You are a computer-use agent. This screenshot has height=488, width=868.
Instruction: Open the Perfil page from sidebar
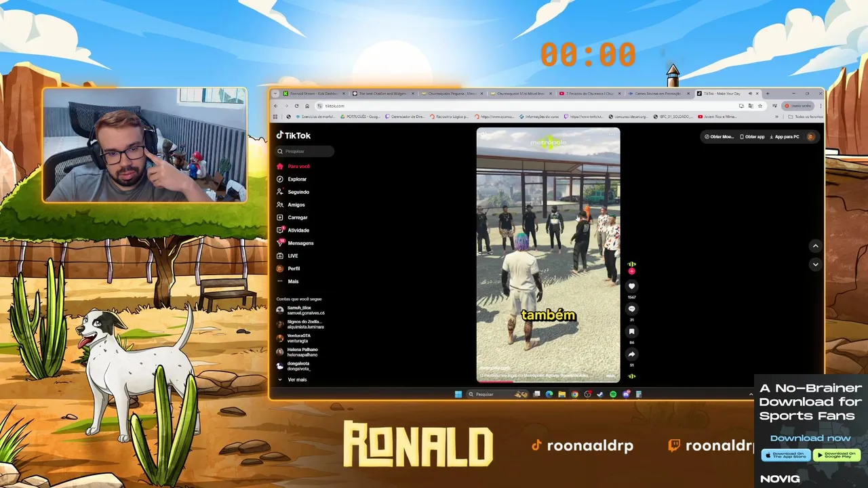(x=288, y=268)
